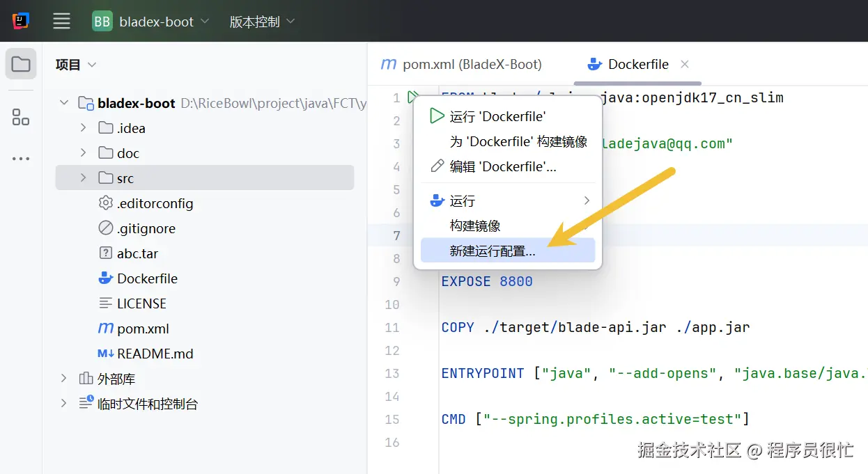Toggle the Project tool window folder icon
This screenshot has height=474, width=868.
coord(21,65)
